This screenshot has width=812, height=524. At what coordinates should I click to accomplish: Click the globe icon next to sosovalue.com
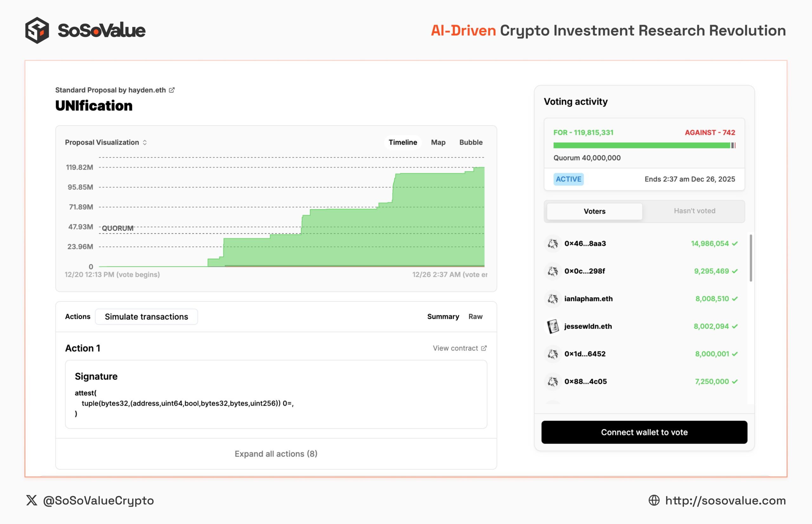coord(654,500)
